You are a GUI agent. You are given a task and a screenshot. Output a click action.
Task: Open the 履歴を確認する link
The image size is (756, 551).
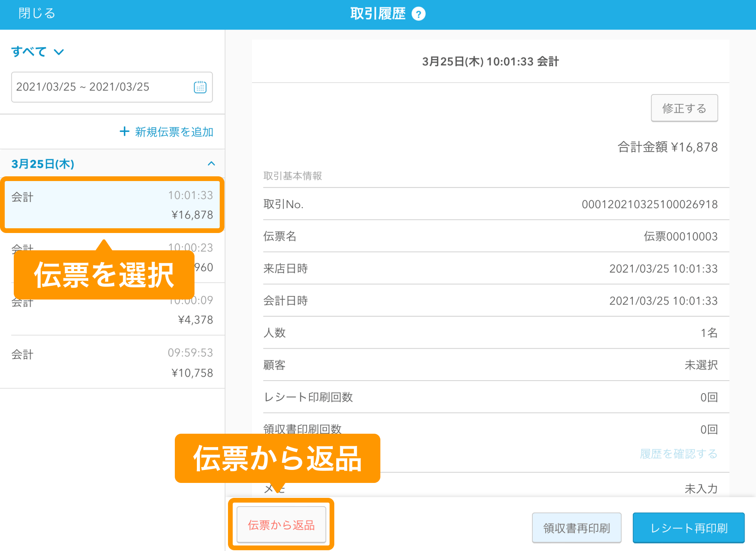pyautogui.click(x=678, y=454)
